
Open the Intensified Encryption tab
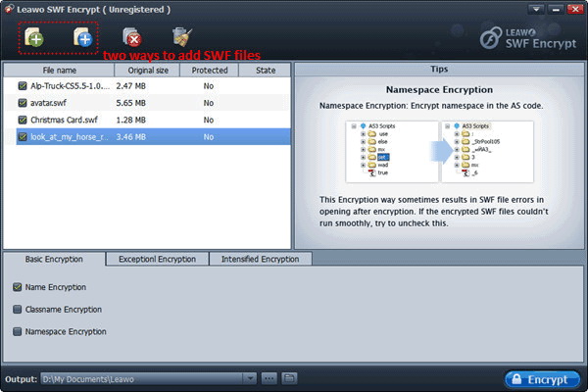click(261, 259)
